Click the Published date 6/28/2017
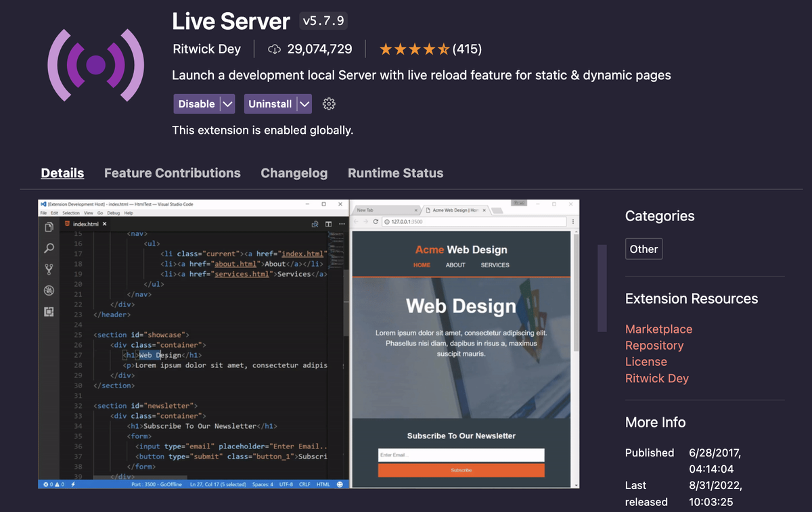The width and height of the screenshot is (812, 512). pyautogui.click(x=715, y=461)
